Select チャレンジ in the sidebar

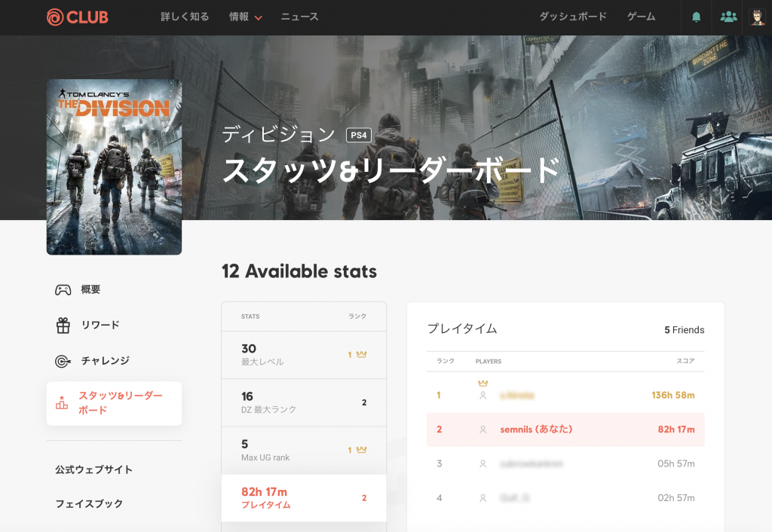tap(106, 361)
